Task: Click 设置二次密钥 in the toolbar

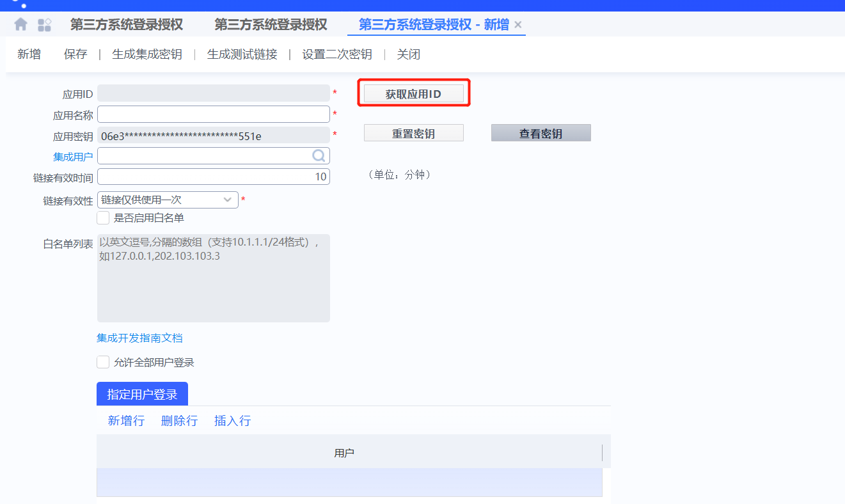Action: tap(337, 54)
